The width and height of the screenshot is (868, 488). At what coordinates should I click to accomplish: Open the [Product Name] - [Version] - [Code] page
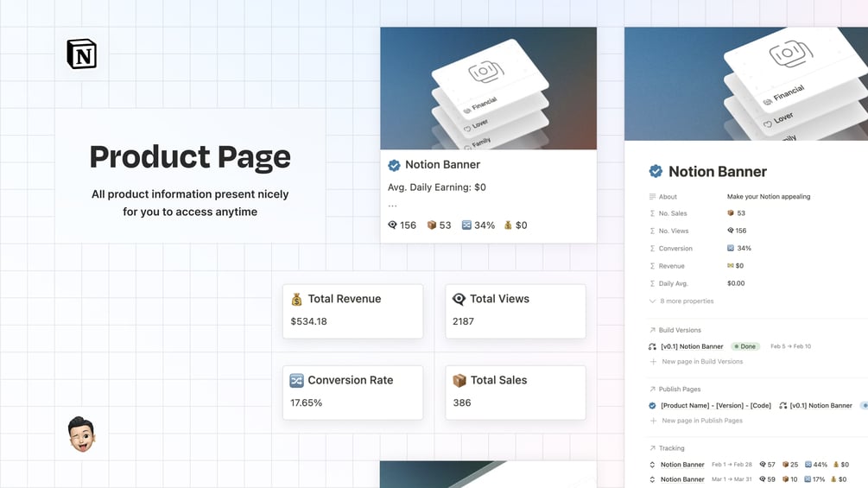coord(716,406)
